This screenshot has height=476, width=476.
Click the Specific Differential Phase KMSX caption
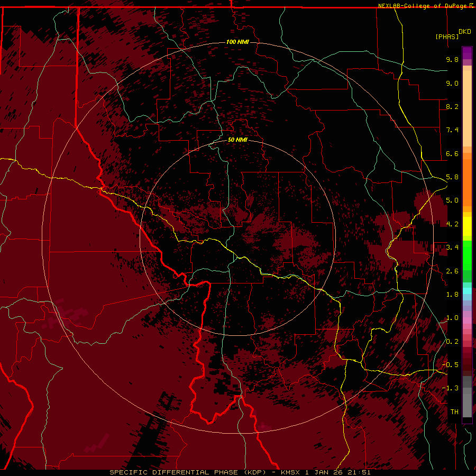click(x=240, y=472)
